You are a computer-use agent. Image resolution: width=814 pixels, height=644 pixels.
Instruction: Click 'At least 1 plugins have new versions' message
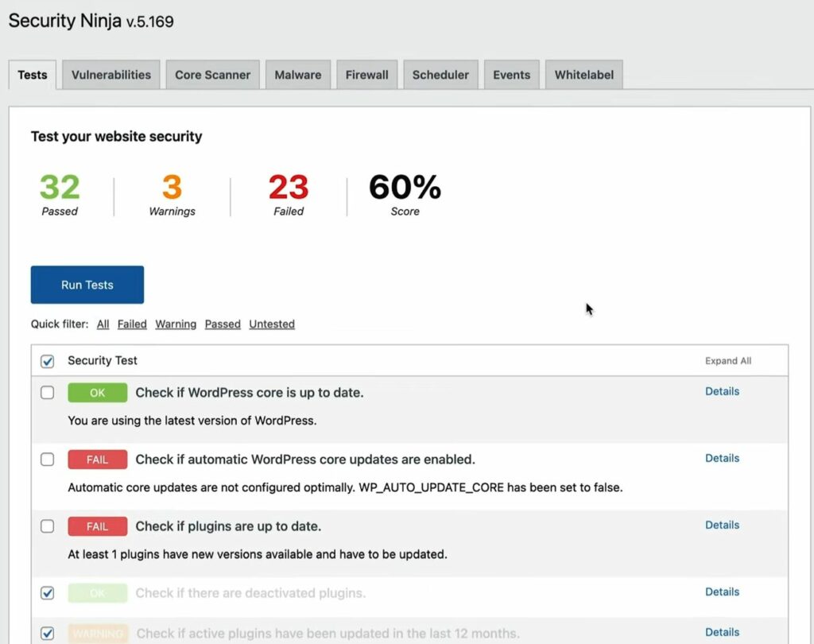[258, 555]
